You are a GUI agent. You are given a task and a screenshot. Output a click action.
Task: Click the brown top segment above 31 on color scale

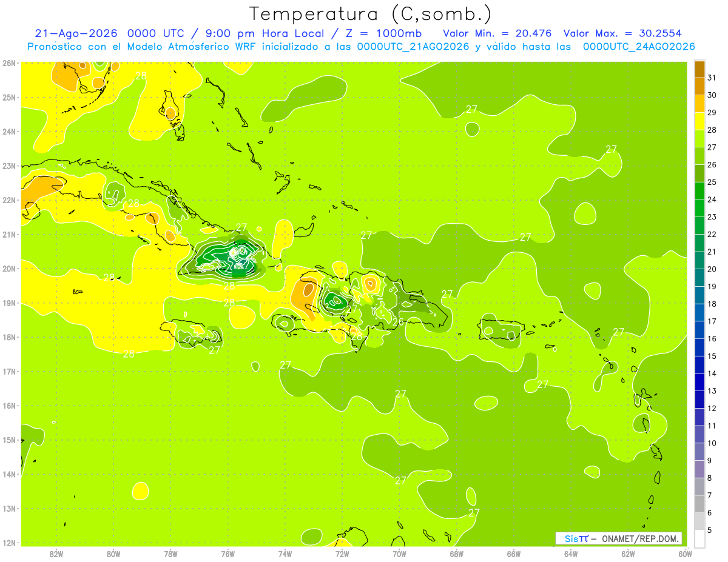pos(699,69)
